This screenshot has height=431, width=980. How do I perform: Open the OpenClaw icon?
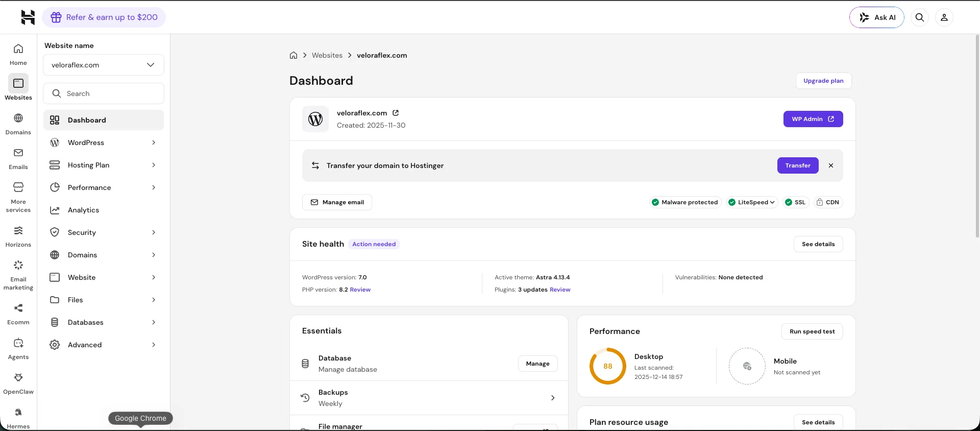coord(18,377)
